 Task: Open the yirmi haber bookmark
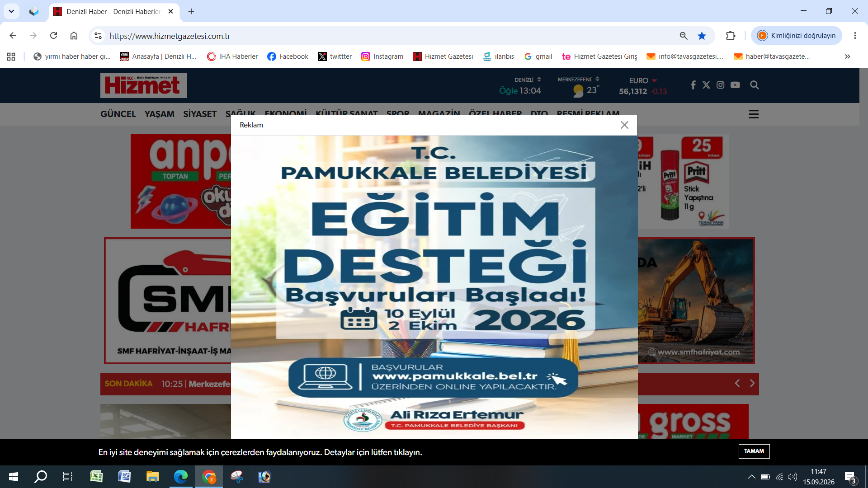coord(72,56)
